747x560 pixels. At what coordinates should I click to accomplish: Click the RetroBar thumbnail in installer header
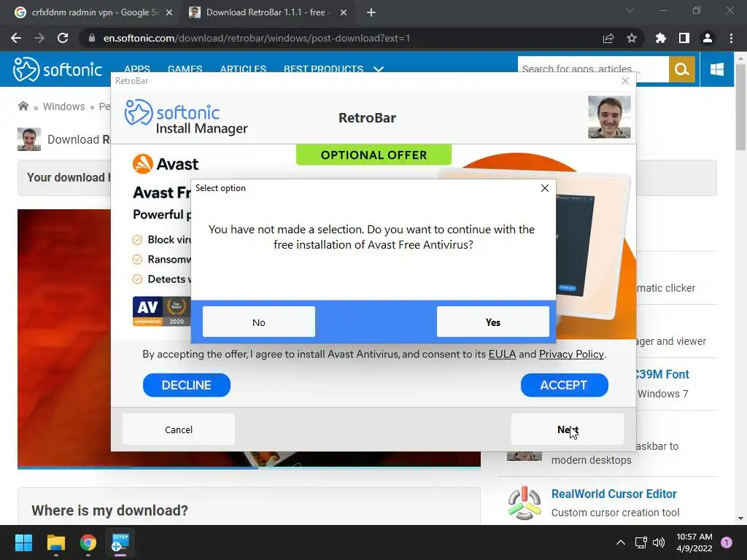(609, 117)
